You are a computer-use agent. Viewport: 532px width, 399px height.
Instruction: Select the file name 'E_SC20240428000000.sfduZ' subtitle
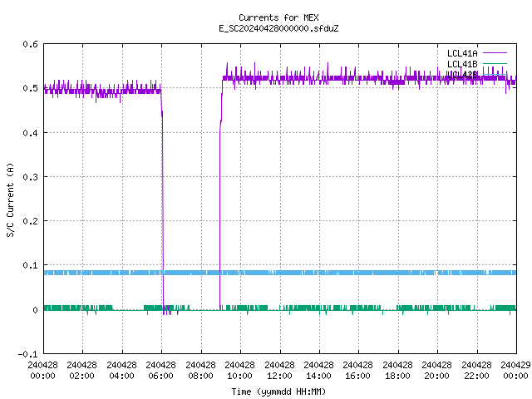tap(278, 28)
